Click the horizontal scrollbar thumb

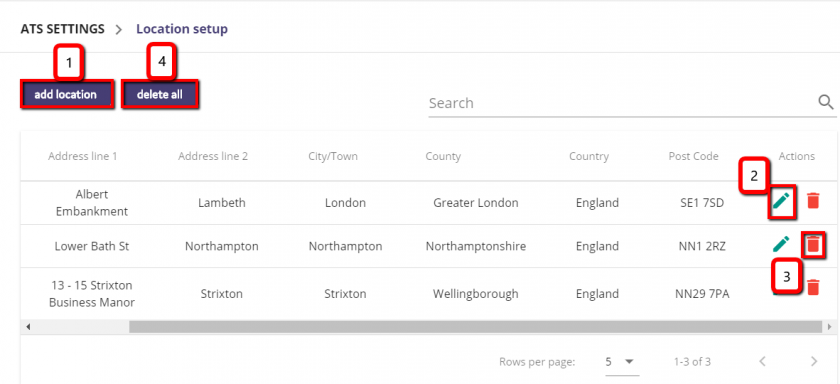pos(475,326)
